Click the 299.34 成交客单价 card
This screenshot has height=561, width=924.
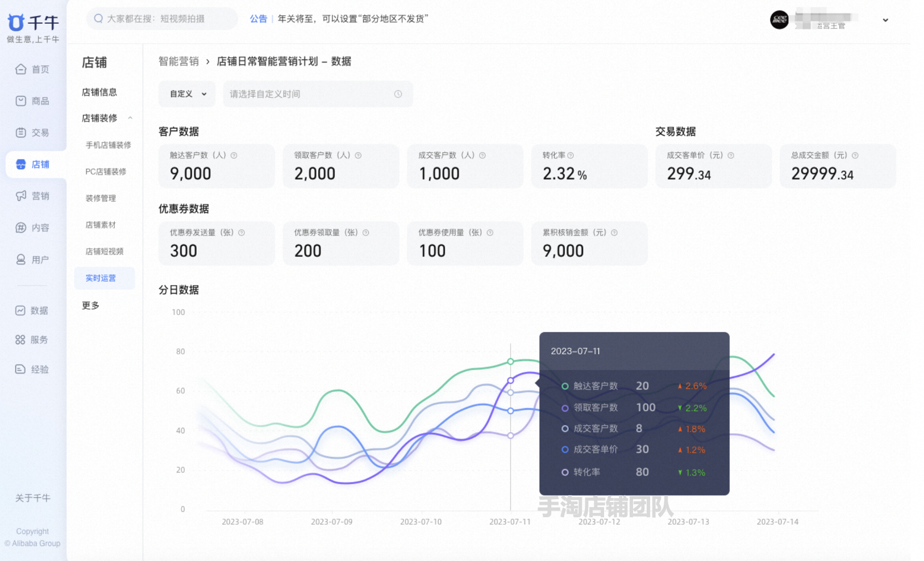714,166
